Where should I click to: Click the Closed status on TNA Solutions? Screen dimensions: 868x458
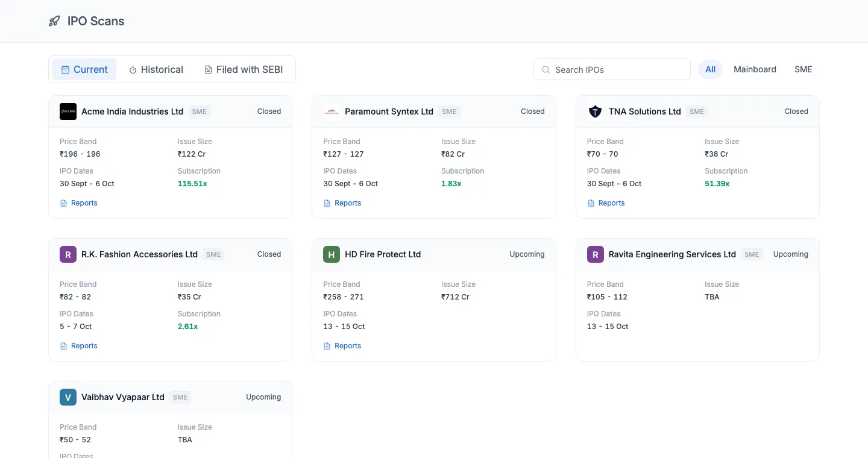tap(796, 111)
